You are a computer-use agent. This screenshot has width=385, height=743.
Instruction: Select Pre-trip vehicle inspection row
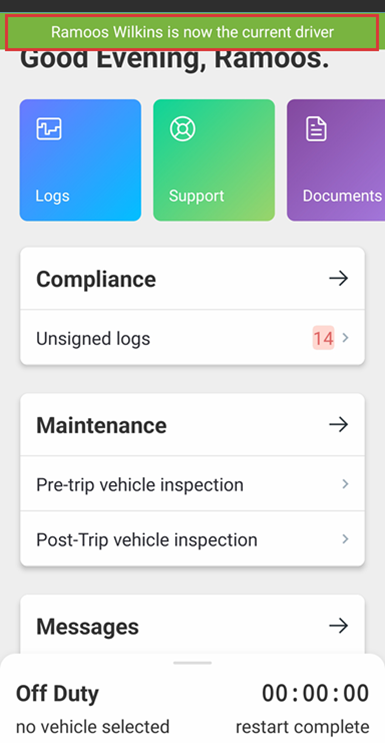click(x=192, y=484)
